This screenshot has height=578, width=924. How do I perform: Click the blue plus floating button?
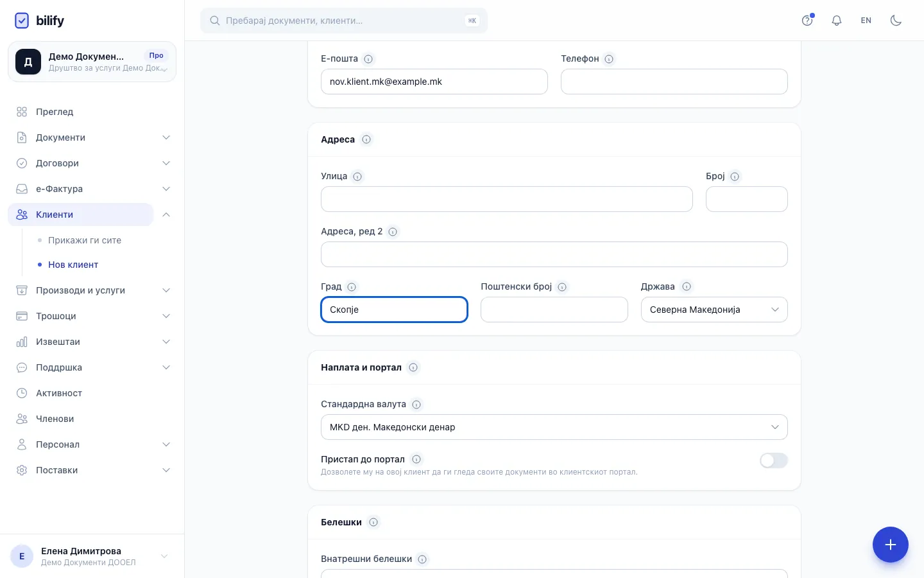(890, 545)
